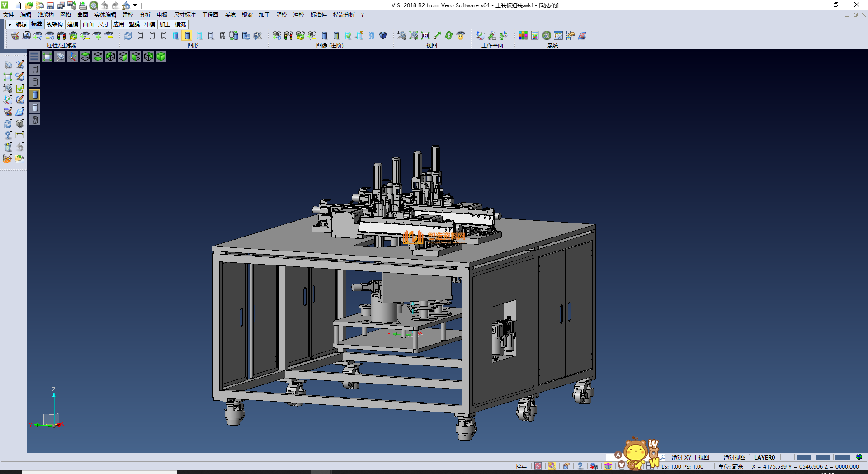Click the wrench settings icon in 系统 group
This screenshot has width=868, height=474.
(x=547, y=36)
